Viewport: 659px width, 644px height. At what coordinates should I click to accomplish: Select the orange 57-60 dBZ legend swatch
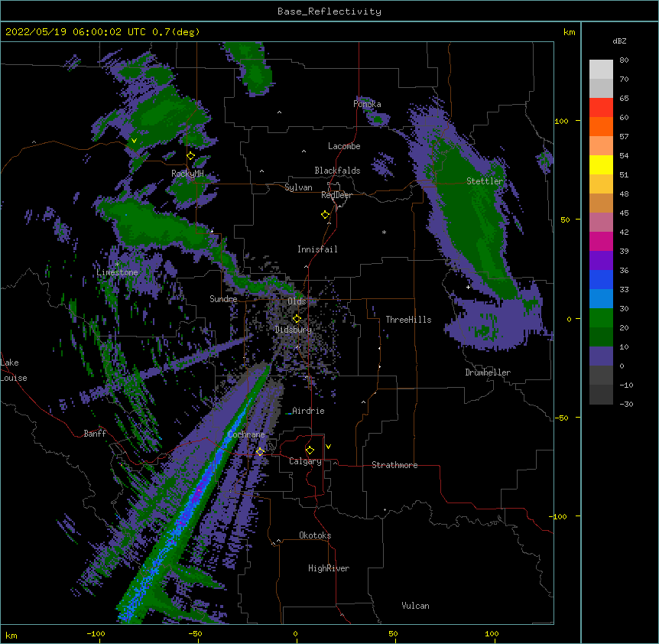point(601,126)
